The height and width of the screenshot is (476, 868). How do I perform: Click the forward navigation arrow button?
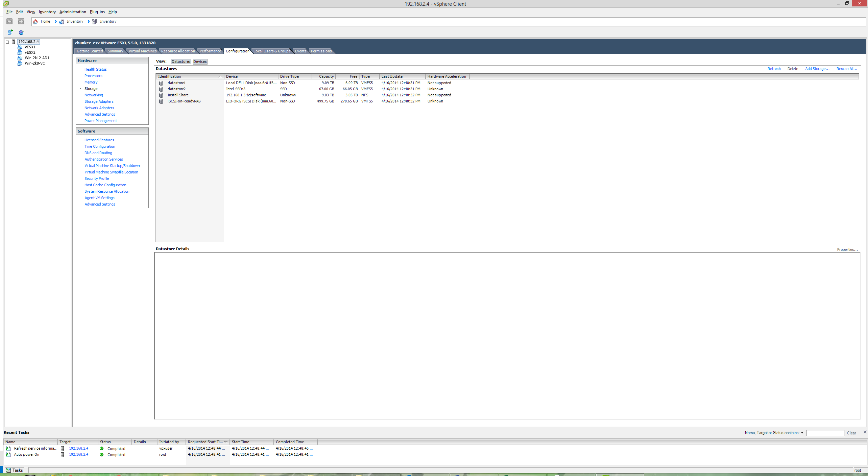pos(21,22)
